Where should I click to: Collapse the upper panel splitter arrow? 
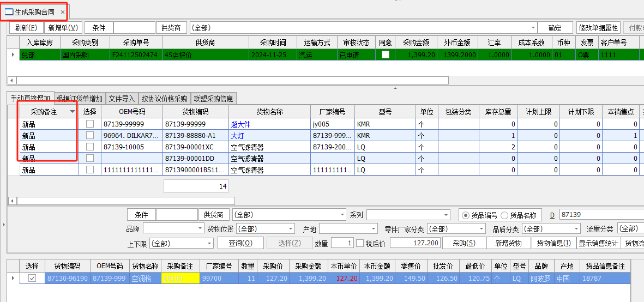395,88
